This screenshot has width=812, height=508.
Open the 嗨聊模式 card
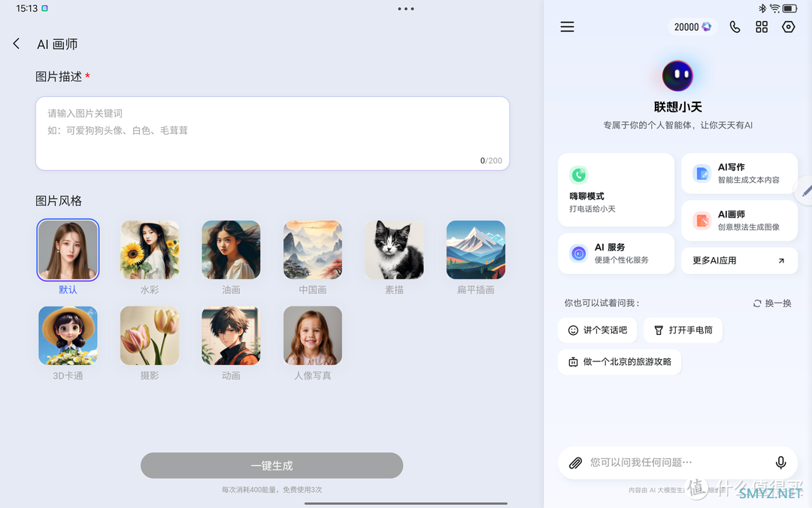tap(616, 190)
